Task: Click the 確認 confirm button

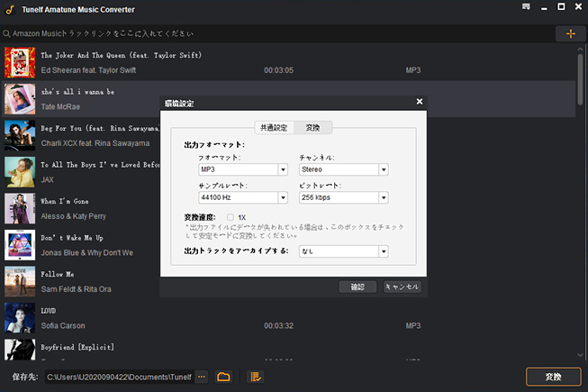Action: coord(357,287)
